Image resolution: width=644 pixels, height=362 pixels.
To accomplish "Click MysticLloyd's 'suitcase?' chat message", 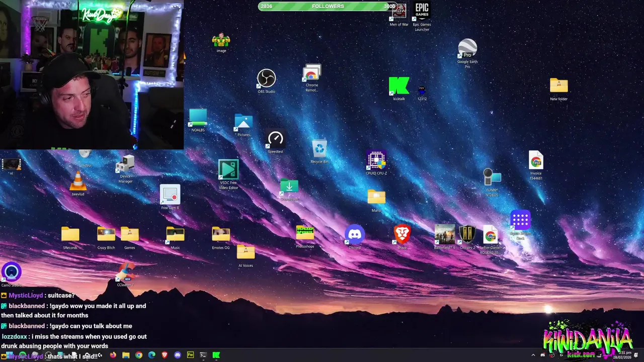I will coord(38,296).
